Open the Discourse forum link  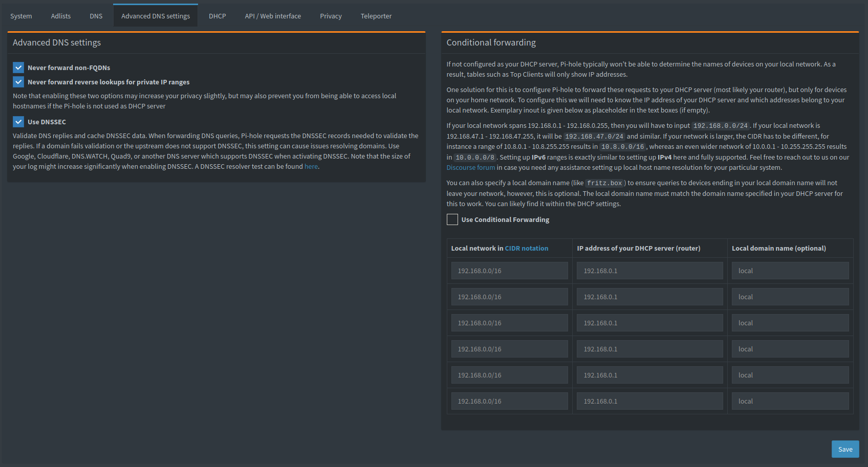pos(470,168)
